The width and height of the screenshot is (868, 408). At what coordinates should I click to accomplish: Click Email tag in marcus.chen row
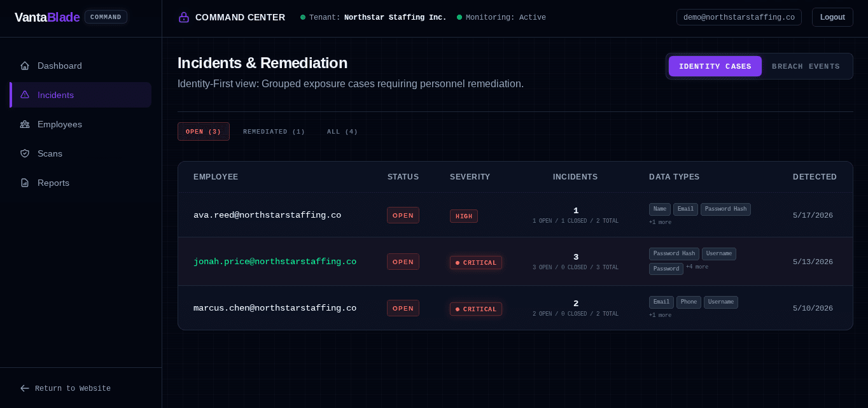pyautogui.click(x=661, y=302)
